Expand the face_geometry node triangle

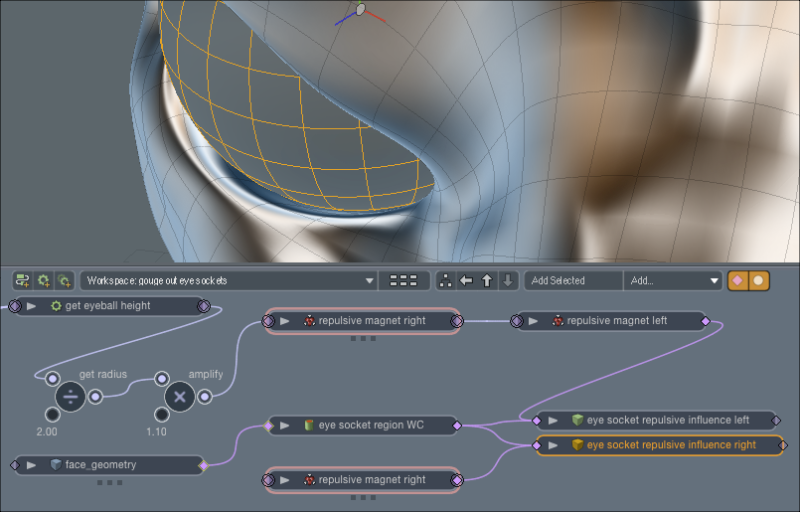[32, 465]
